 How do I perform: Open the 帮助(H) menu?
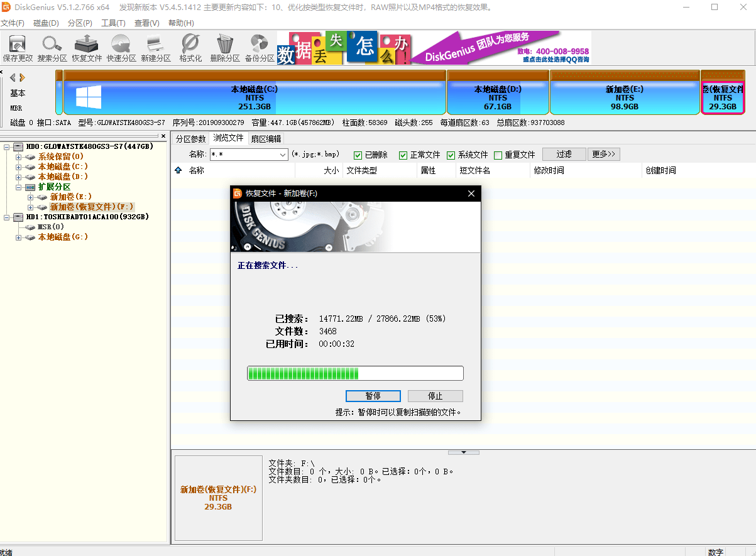point(181,23)
